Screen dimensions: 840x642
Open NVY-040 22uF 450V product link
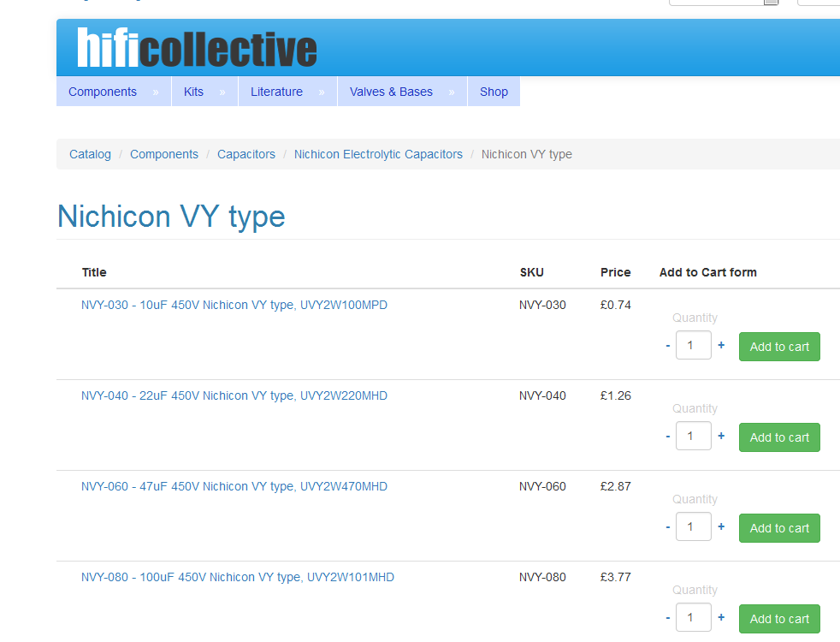234,395
